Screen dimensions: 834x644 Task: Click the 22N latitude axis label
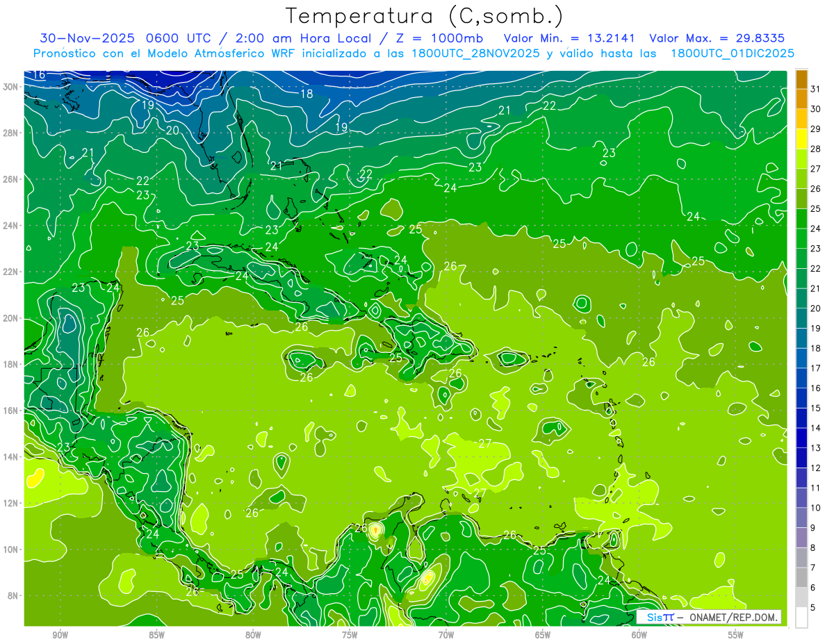pos(11,272)
